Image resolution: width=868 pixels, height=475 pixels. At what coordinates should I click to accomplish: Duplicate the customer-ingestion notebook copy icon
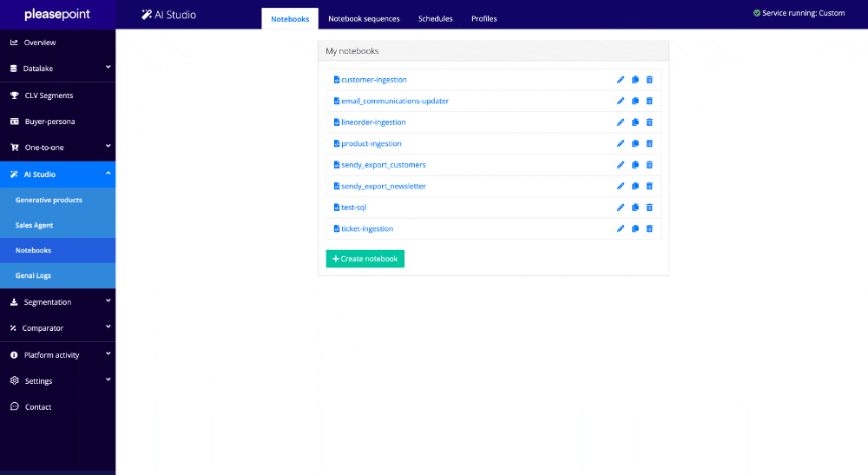pyautogui.click(x=635, y=80)
